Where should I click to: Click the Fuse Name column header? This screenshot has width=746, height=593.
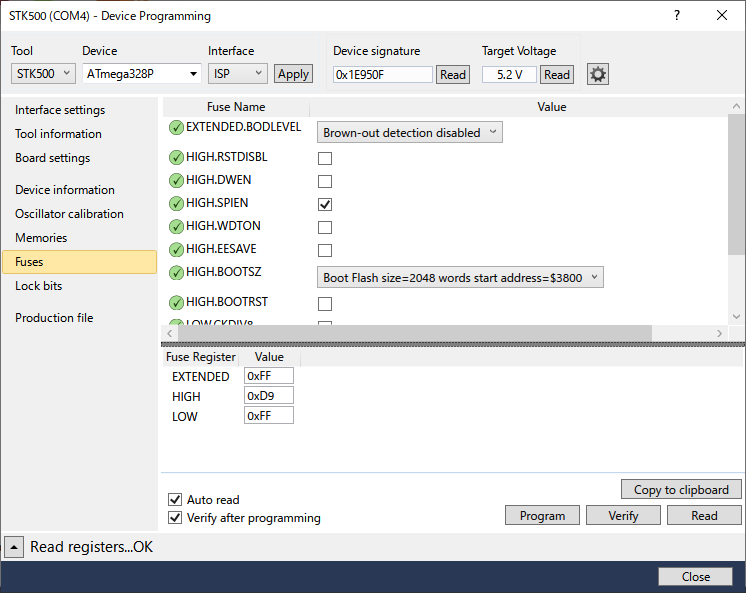point(236,107)
